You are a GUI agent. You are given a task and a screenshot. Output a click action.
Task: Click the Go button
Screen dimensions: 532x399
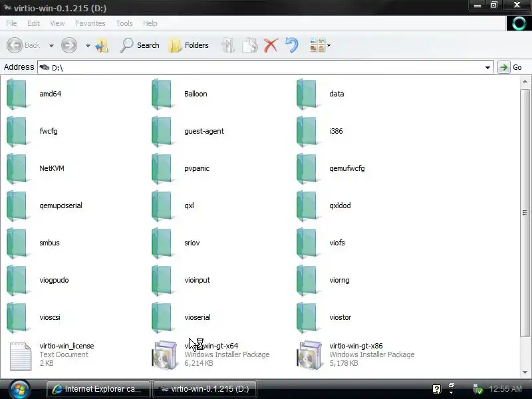[x=510, y=67]
